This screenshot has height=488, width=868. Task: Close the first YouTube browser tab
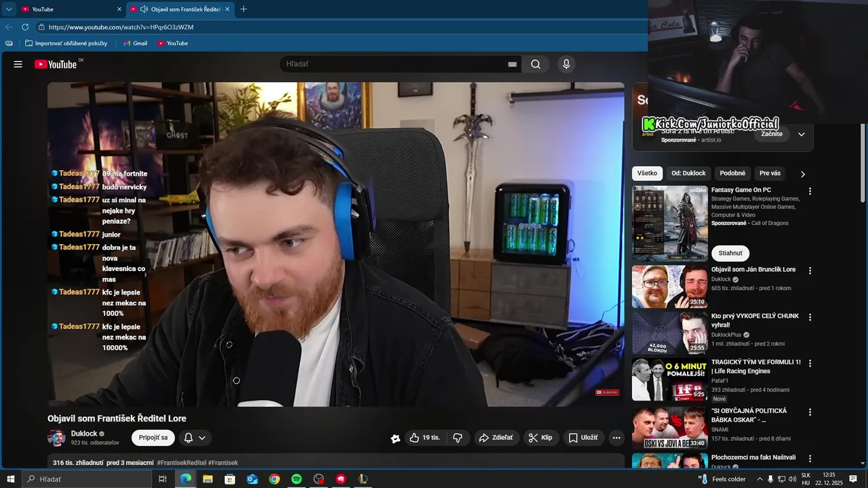(x=119, y=9)
